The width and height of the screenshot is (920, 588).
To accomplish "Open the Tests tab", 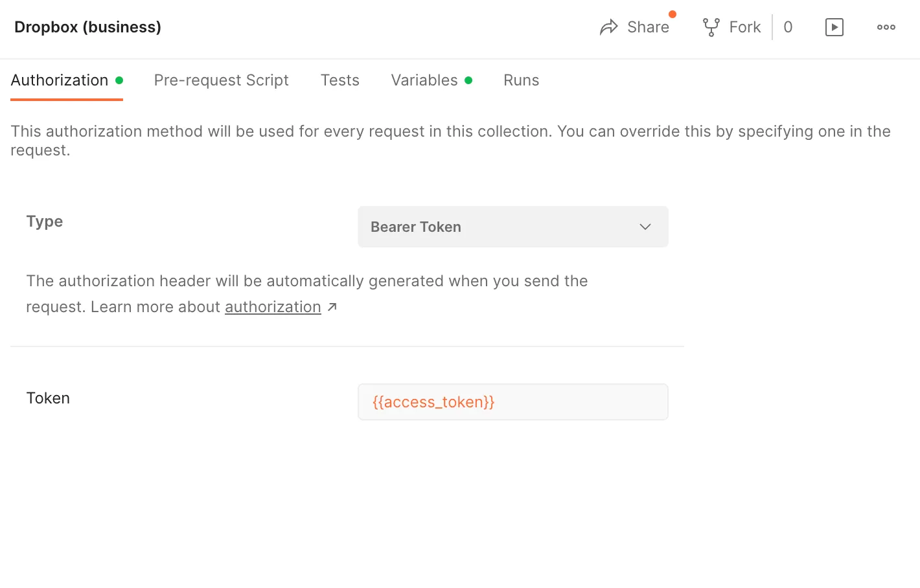I will 340,80.
